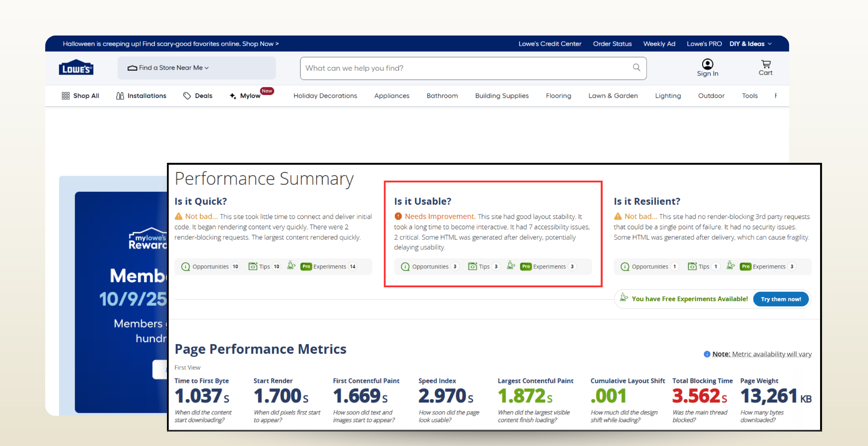Click the Installations icon
The height and width of the screenshot is (446, 868).
click(120, 96)
